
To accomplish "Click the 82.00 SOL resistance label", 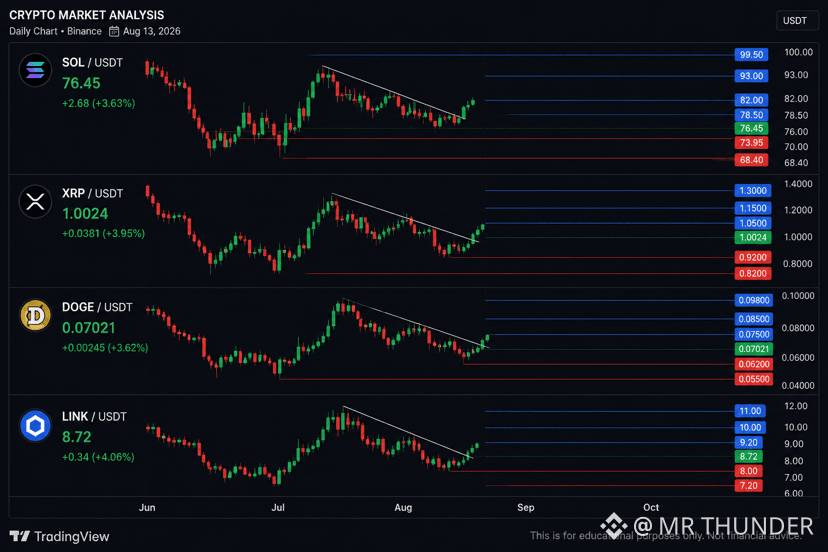I will [x=751, y=100].
